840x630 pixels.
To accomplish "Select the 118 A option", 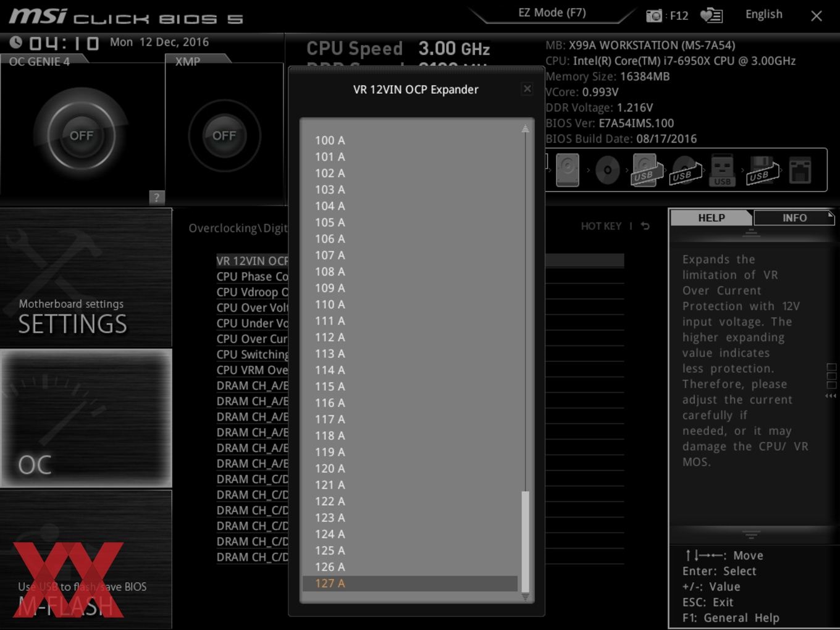I will coord(410,435).
